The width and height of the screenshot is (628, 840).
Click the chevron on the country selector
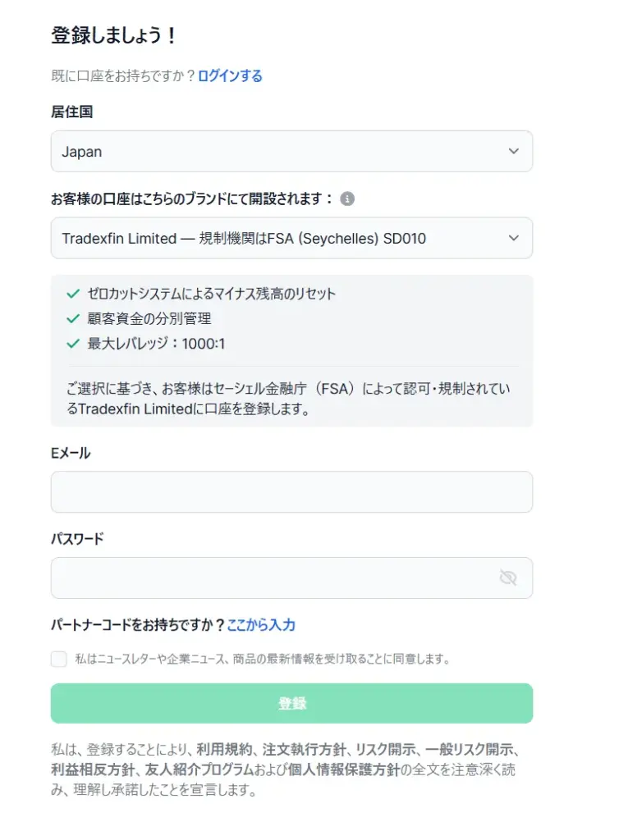tap(514, 151)
